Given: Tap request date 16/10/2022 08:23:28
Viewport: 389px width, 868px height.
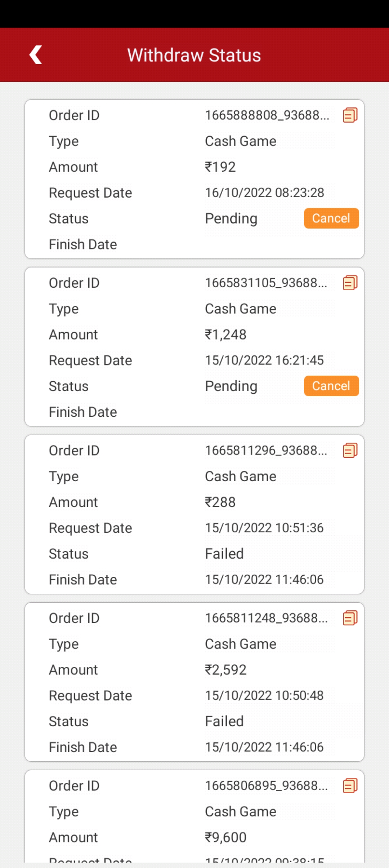Looking at the screenshot, I should point(264,193).
